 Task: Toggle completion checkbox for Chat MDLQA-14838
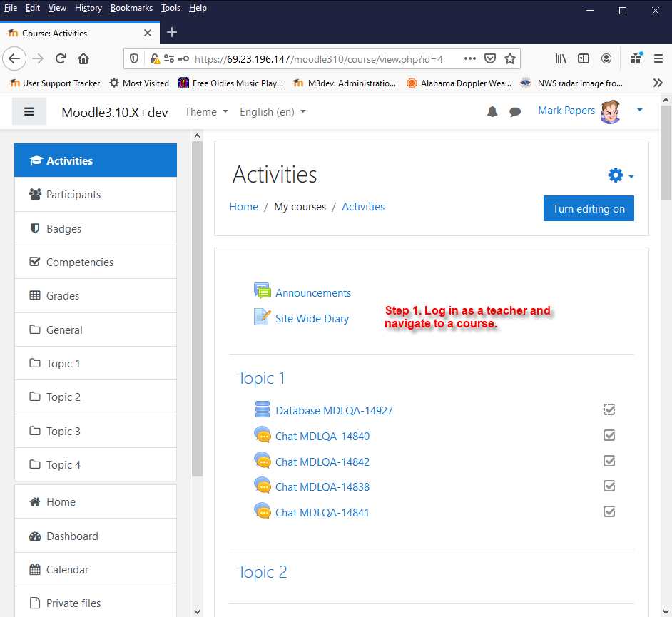[x=609, y=486]
